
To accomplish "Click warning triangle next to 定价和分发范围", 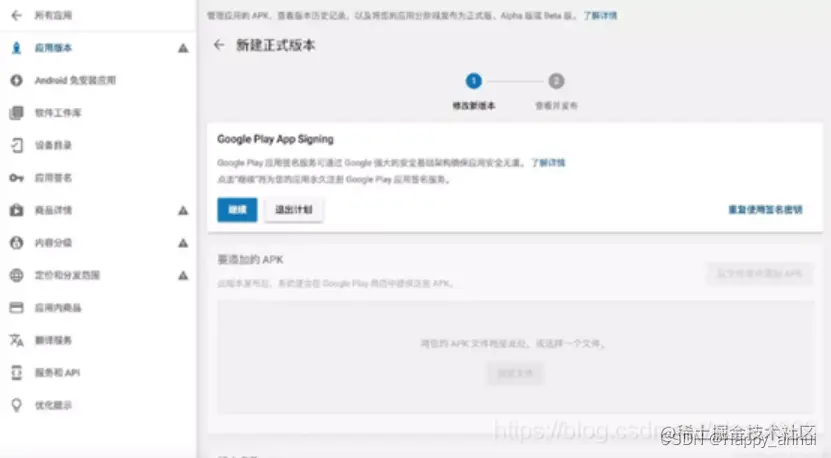I will tap(183, 275).
